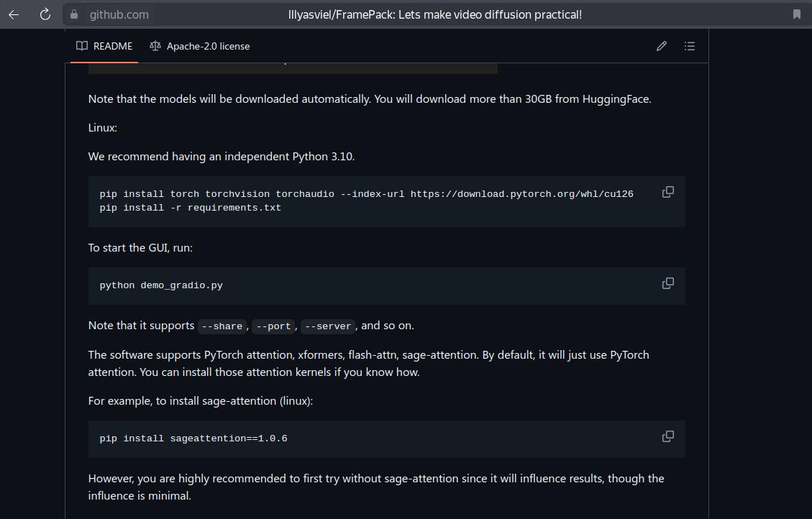The height and width of the screenshot is (519, 812).
Task: Go back using the browser arrow
Action: click(x=14, y=14)
